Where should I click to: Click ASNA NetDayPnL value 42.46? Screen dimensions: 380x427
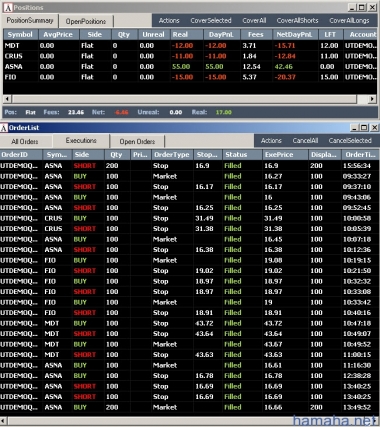tap(283, 67)
